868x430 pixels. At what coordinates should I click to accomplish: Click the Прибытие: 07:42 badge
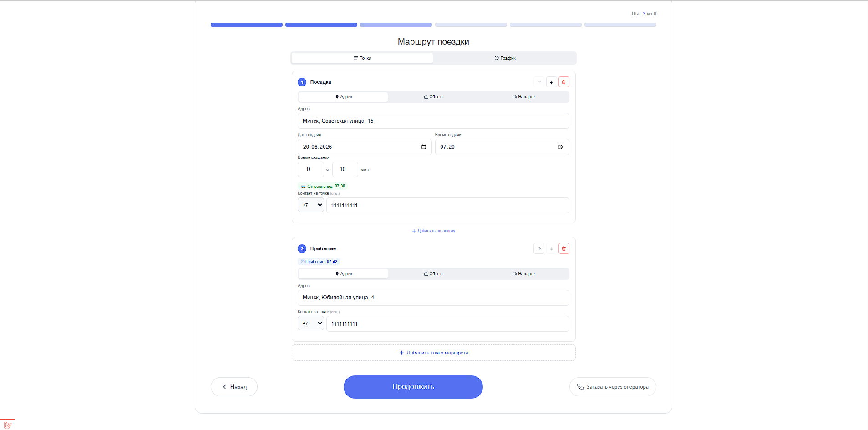319,262
